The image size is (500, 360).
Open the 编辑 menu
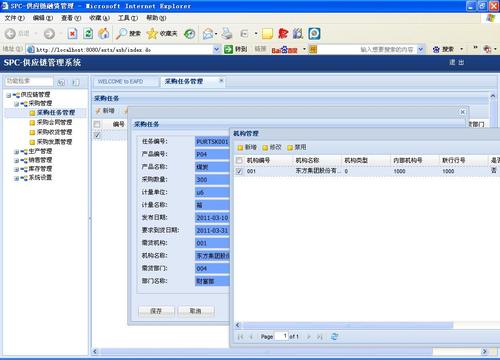(43, 18)
